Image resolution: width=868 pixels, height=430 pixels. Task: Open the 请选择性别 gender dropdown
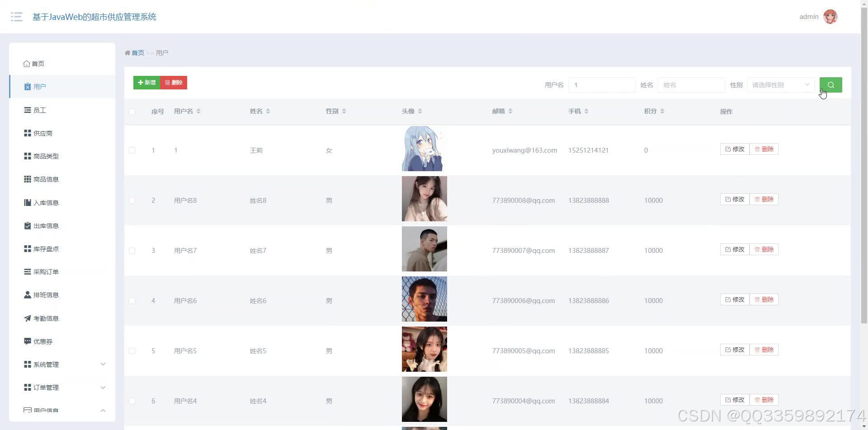click(x=781, y=85)
